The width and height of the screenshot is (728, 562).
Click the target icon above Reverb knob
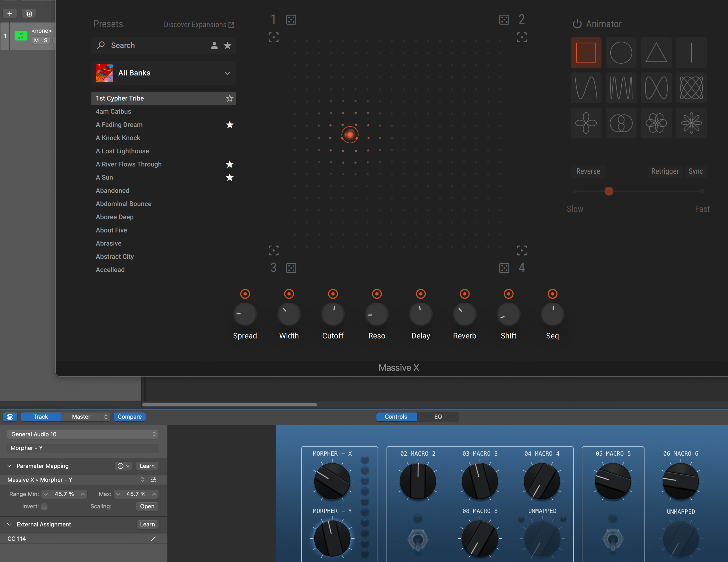[x=465, y=294]
